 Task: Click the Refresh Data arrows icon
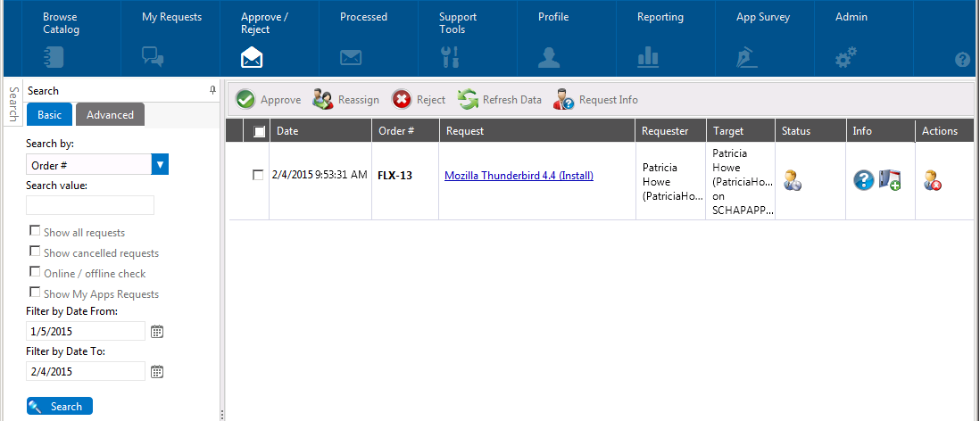[468, 99]
